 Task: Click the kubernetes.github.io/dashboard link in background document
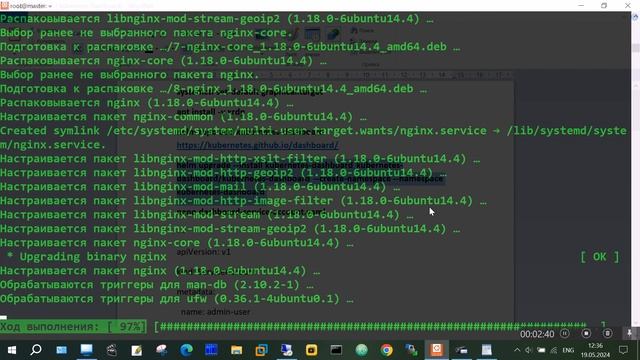click(x=257, y=145)
